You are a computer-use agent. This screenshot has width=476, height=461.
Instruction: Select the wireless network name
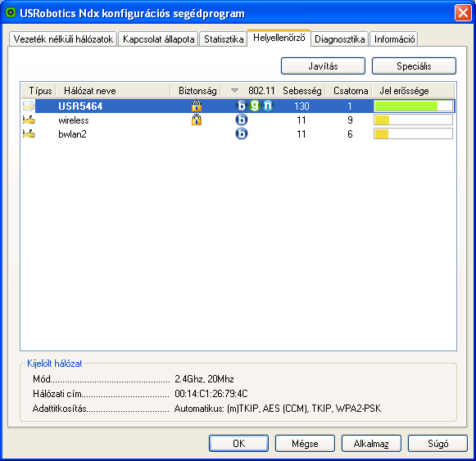tap(74, 120)
